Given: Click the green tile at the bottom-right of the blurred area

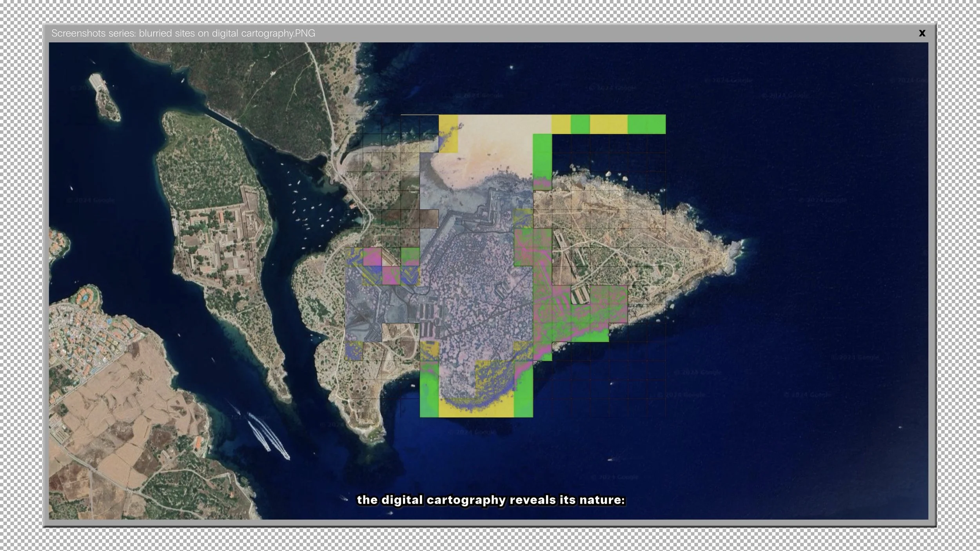Looking at the screenshot, I should 523,396.
